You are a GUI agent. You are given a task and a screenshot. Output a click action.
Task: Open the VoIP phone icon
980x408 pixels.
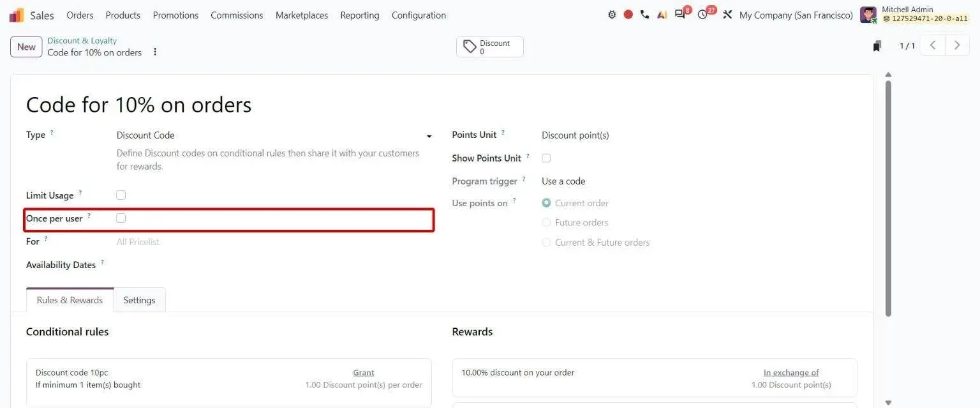coord(644,15)
